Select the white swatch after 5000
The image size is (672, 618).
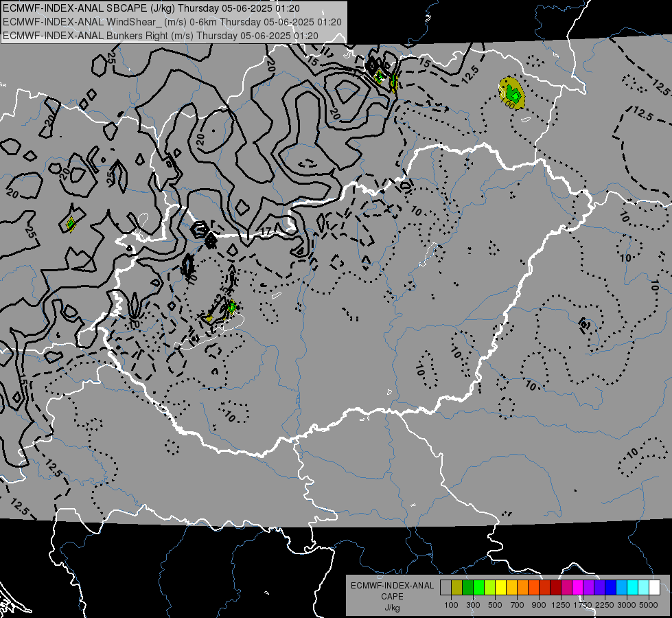point(654,587)
